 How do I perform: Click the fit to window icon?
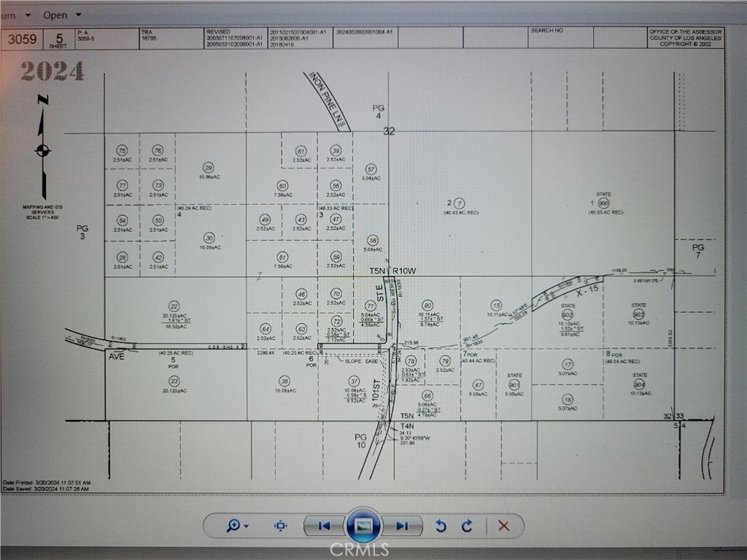tap(281, 525)
